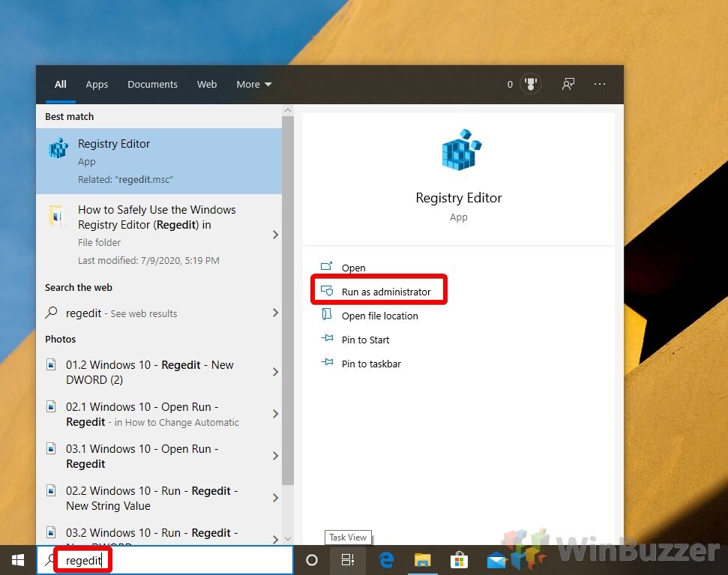Click the Cortana circle icon
The height and width of the screenshot is (575, 728).
pyautogui.click(x=312, y=560)
